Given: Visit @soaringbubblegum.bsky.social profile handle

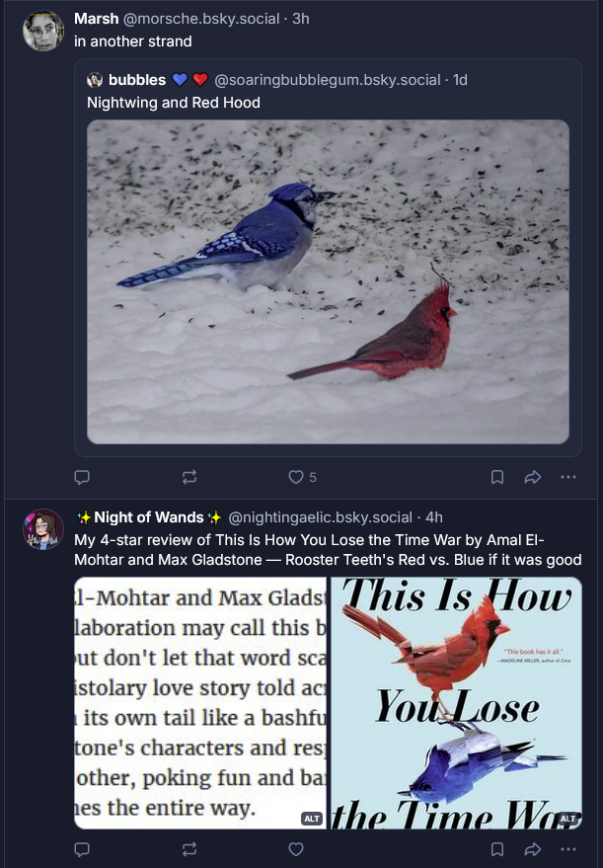Looking at the screenshot, I should 328,79.
